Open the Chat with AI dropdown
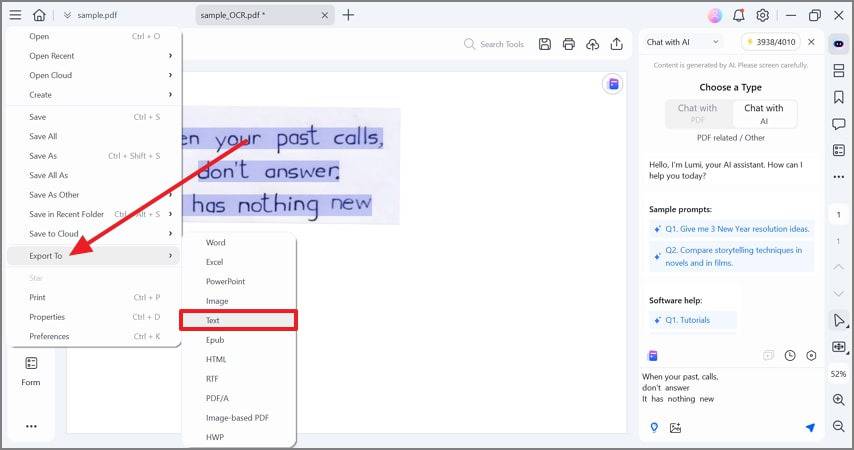The height and width of the screenshot is (450, 854). pos(684,42)
